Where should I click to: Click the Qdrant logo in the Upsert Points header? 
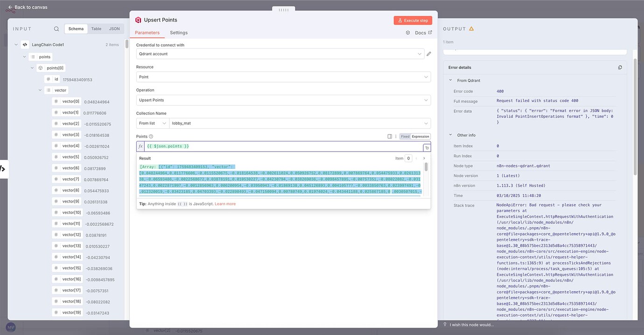coord(138,20)
